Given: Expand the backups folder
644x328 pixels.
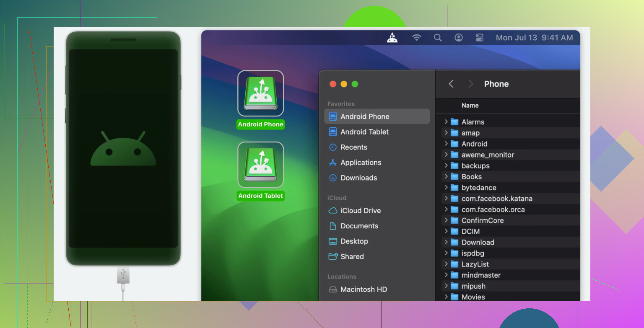Looking at the screenshot, I should point(446,165).
